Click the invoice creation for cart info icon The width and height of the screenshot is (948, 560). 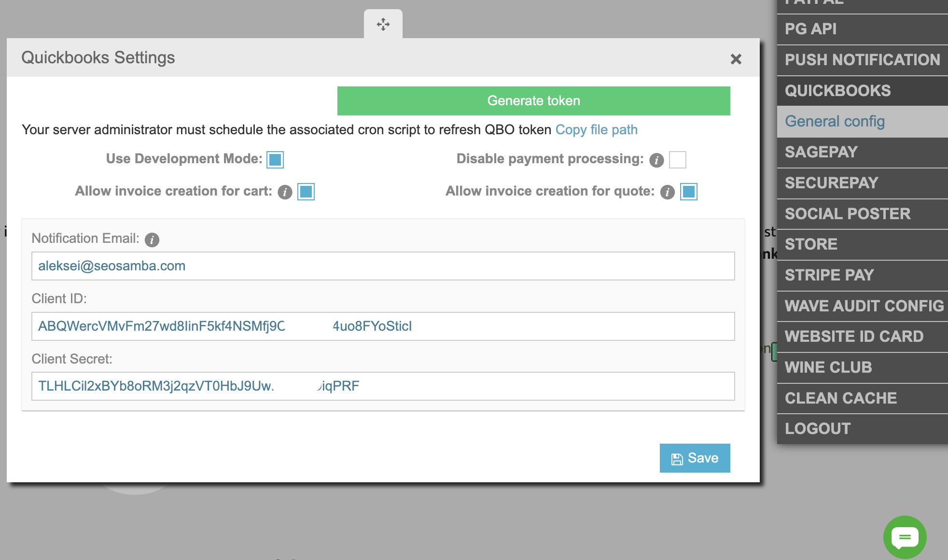[285, 192]
